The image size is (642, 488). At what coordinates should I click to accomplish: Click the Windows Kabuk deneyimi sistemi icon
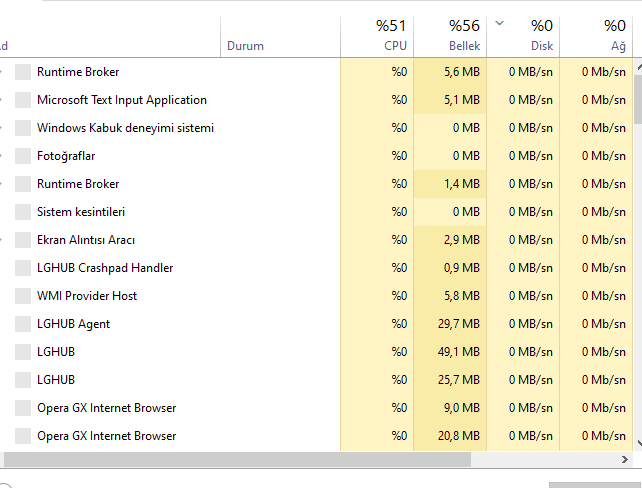click(x=23, y=128)
